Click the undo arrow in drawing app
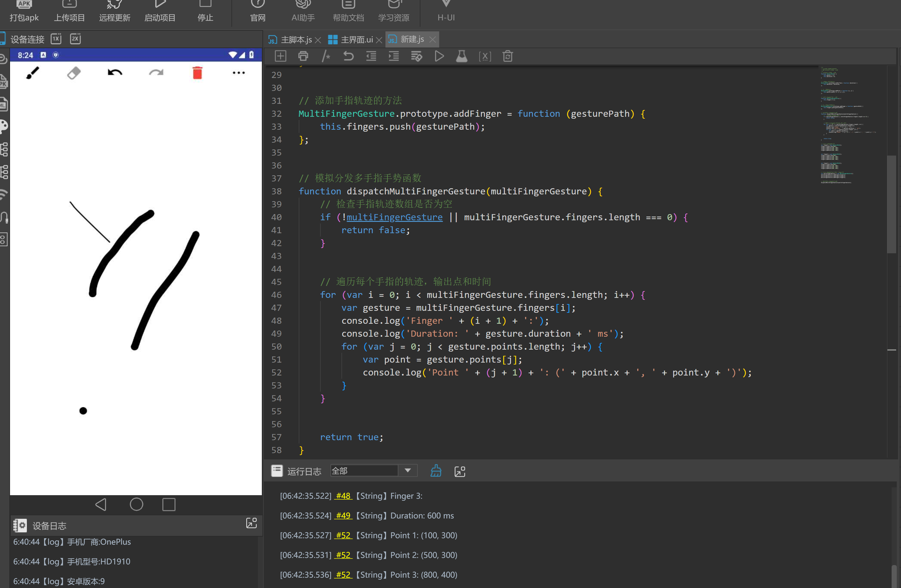901x588 pixels. [115, 73]
